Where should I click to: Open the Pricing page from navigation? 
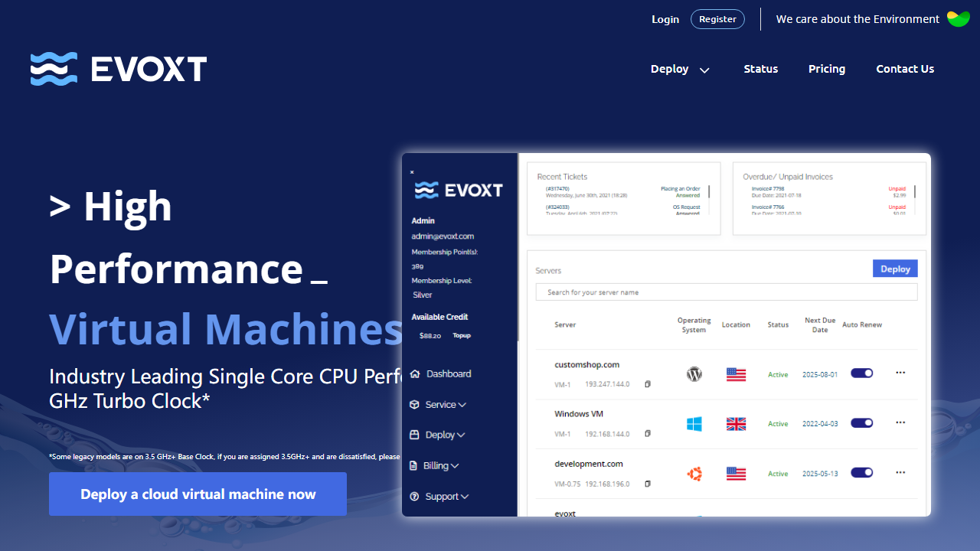[827, 69]
